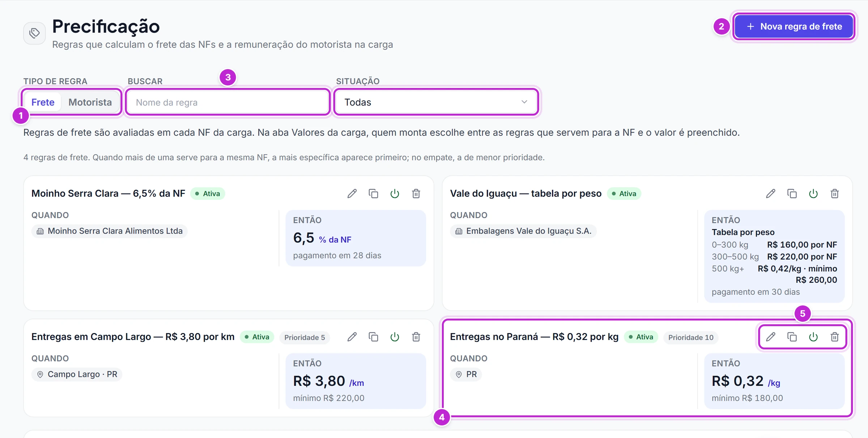868x438 pixels.
Task: Edit the Entregas no Paraná rule
Action: coord(770,337)
